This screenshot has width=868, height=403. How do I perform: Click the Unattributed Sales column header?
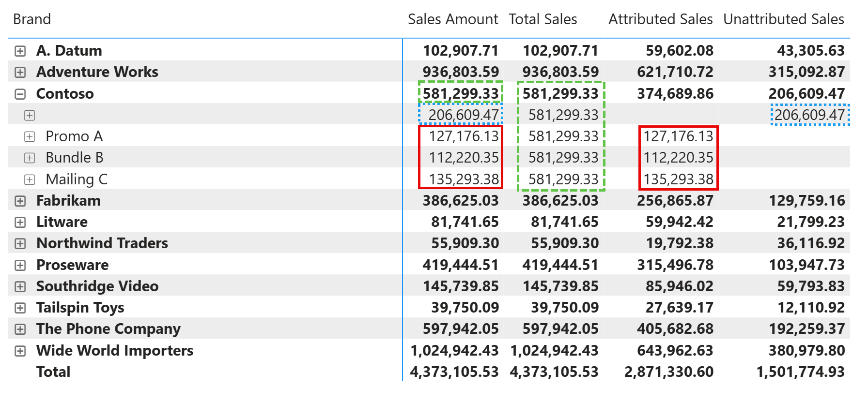tap(783, 19)
